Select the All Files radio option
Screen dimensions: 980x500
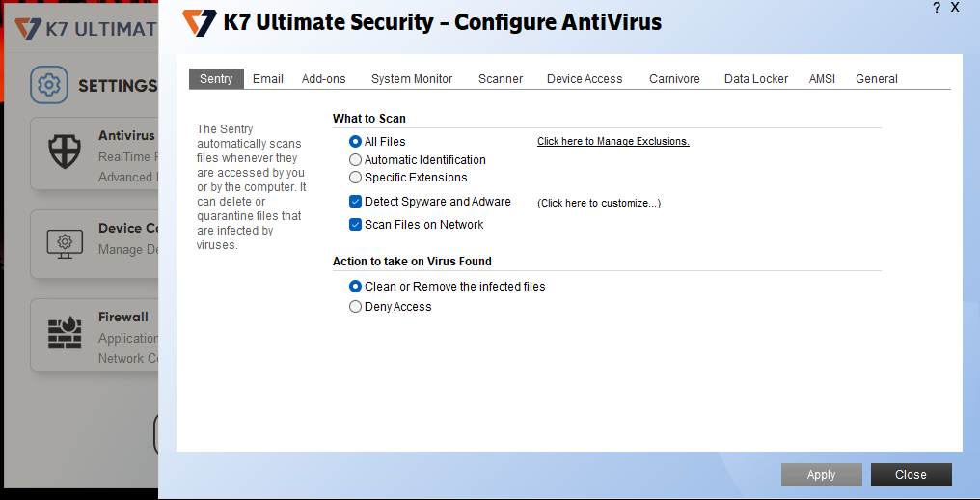click(x=356, y=142)
